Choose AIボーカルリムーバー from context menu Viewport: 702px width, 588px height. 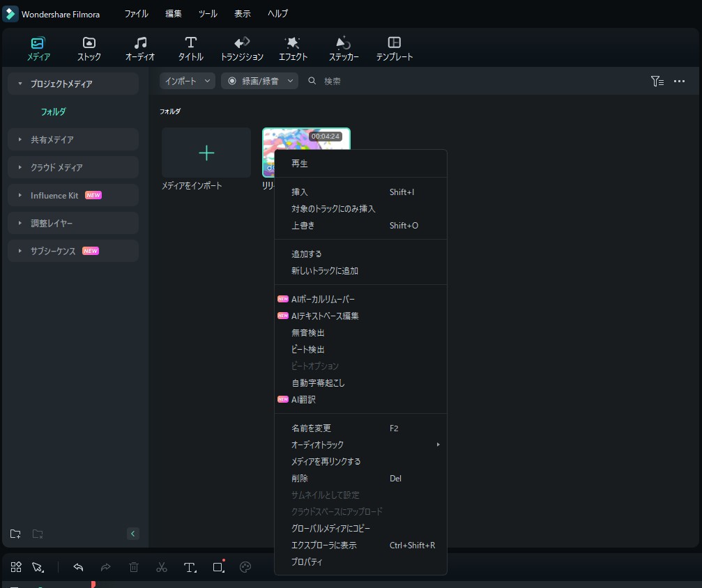click(323, 299)
